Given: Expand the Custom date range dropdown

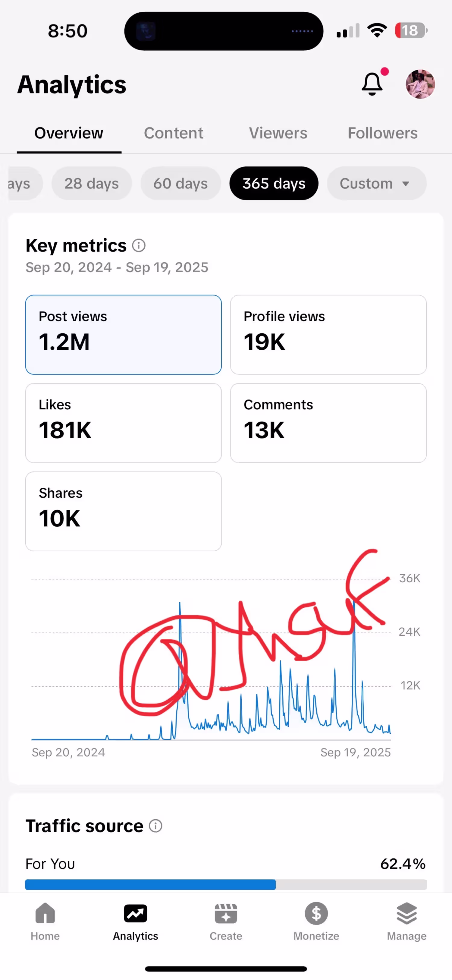Looking at the screenshot, I should point(376,183).
